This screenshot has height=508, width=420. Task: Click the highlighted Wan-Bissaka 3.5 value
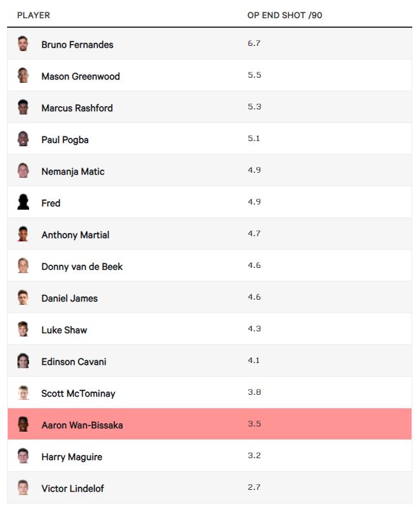(254, 424)
